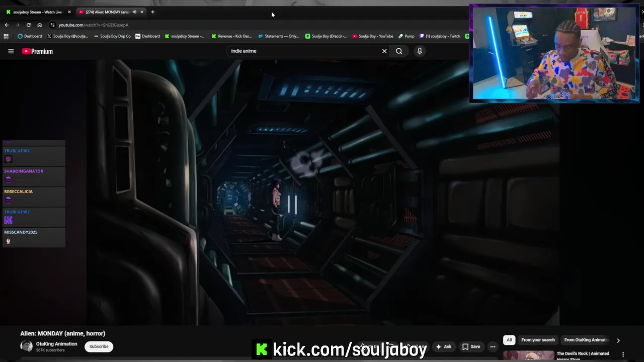644x362 pixels.
Task: Open the Soulja Boy X profile bookmark
Action: [x=67, y=36]
